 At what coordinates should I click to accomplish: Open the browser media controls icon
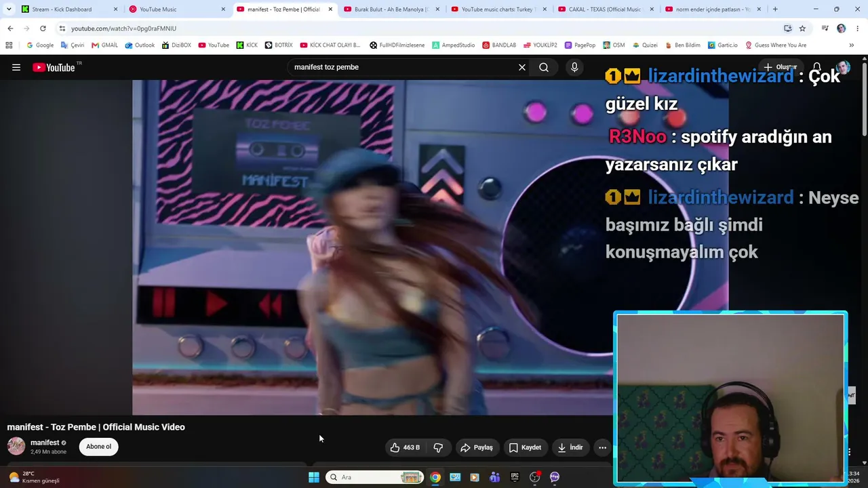(x=825, y=28)
